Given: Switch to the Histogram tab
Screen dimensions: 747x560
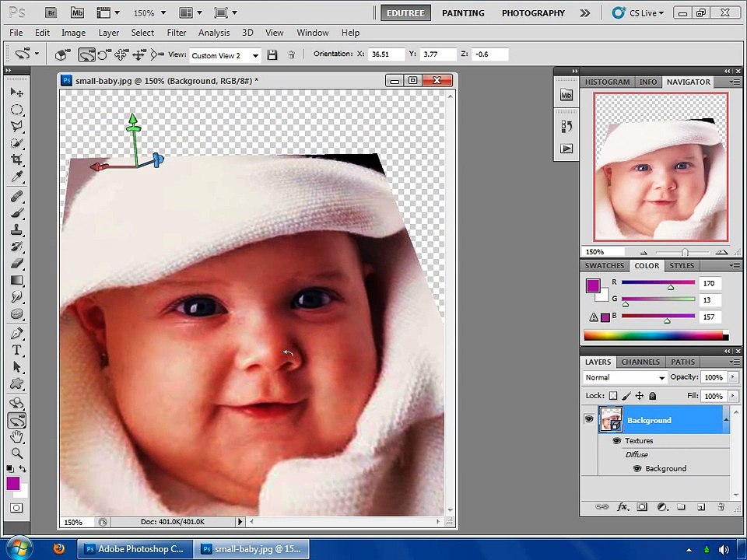Looking at the screenshot, I should [607, 82].
